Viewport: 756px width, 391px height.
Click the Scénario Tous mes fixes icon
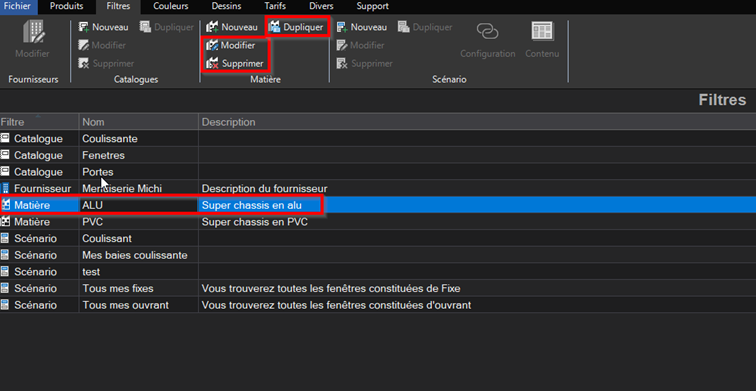[5, 288]
